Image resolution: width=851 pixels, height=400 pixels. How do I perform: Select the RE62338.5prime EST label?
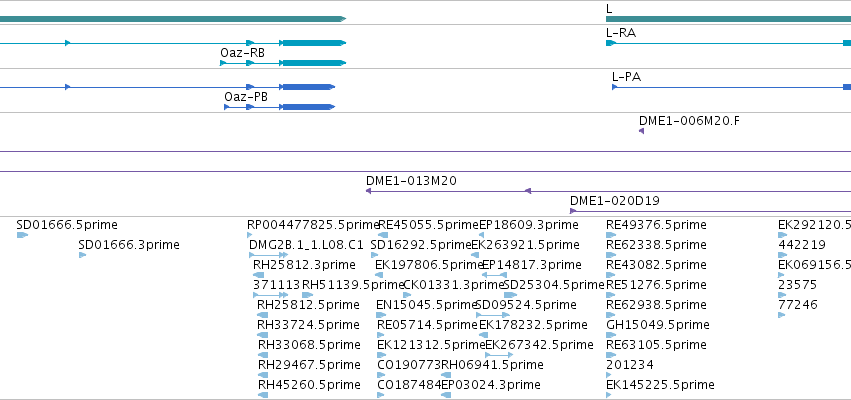(x=656, y=245)
